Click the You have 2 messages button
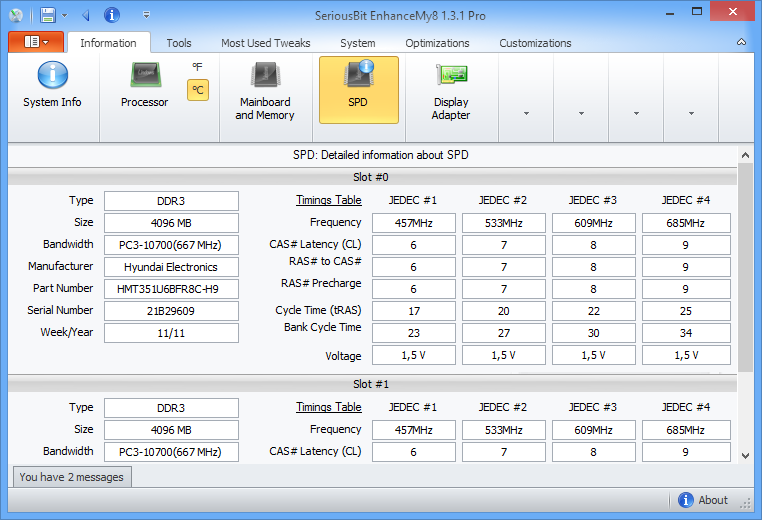 [x=72, y=477]
